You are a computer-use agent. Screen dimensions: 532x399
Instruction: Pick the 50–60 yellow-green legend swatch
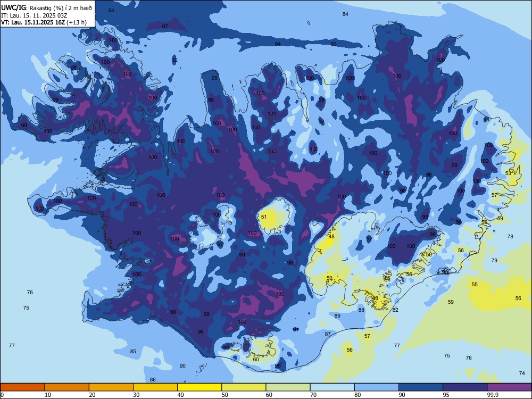(x=244, y=387)
